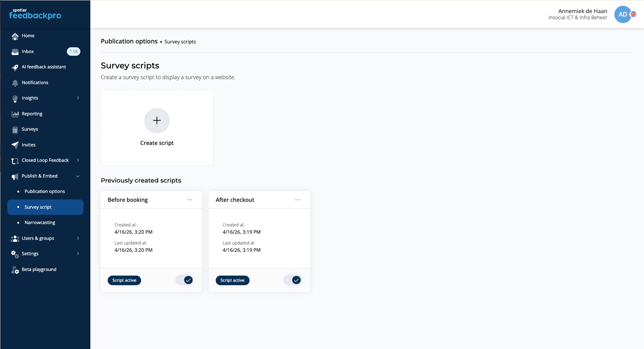Click the AD user avatar
644x349 pixels.
622,14
